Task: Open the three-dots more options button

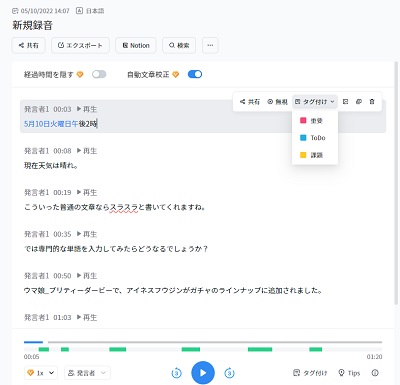Action: coord(210,45)
